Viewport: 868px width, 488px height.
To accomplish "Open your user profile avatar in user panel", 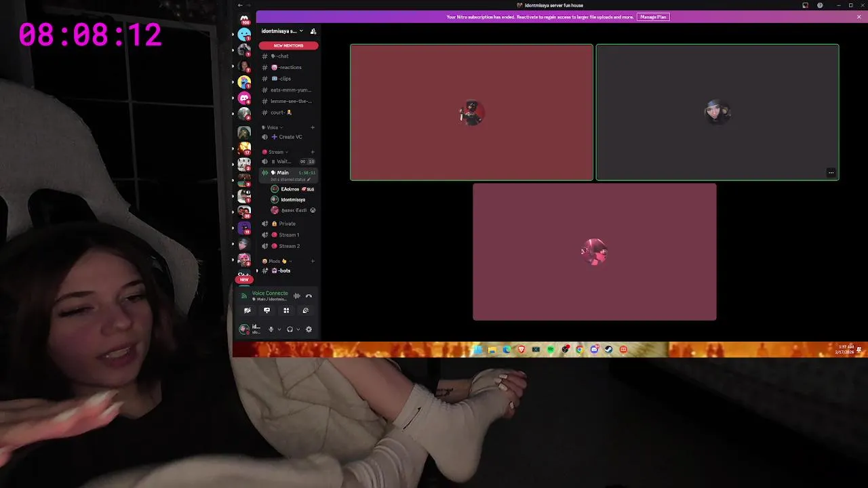I will pyautogui.click(x=244, y=329).
